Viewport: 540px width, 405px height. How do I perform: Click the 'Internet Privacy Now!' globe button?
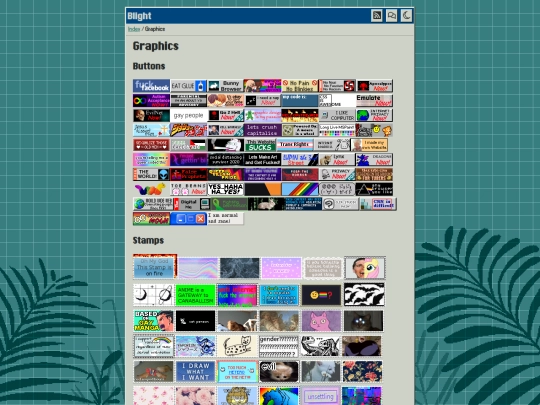374,115
